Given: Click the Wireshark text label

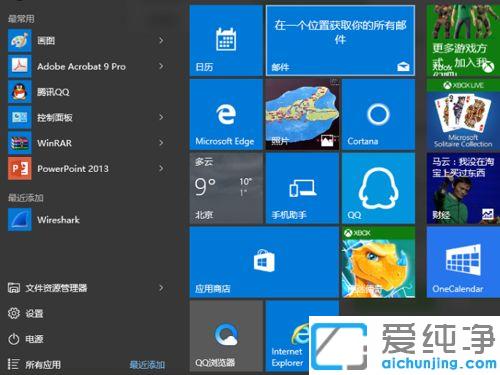Looking at the screenshot, I should (x=58, y=220).
